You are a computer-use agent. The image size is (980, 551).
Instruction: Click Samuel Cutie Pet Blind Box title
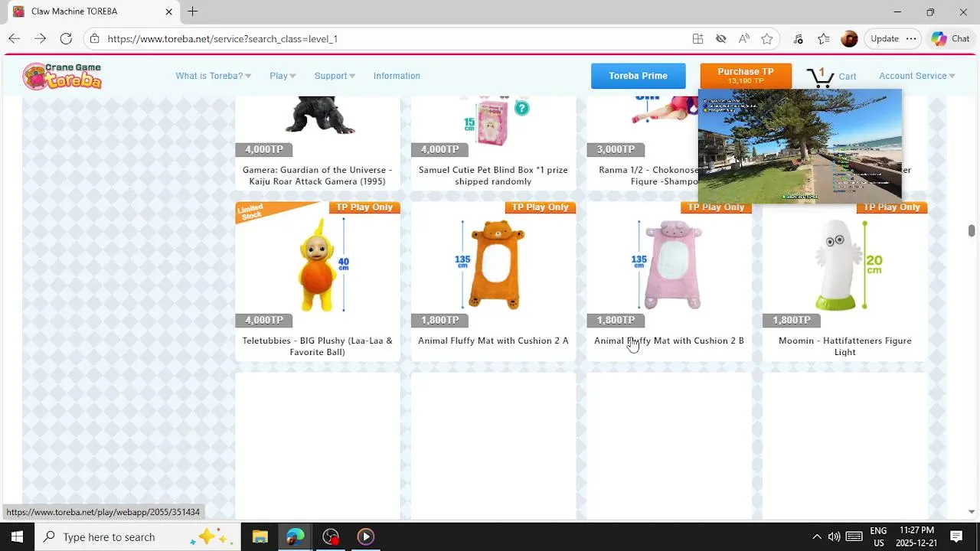(x=493, y=175)
